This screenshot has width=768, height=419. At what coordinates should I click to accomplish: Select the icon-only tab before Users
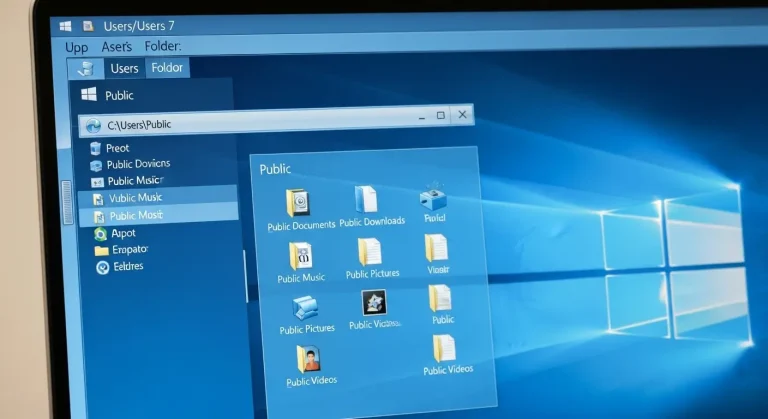tap(86, 69)
